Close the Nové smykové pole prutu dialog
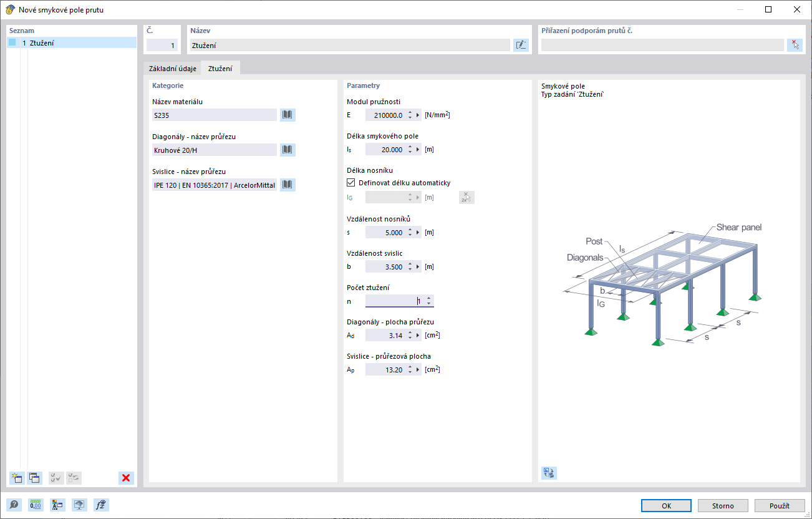The image size is (812, 519). [x=797, y=9]
